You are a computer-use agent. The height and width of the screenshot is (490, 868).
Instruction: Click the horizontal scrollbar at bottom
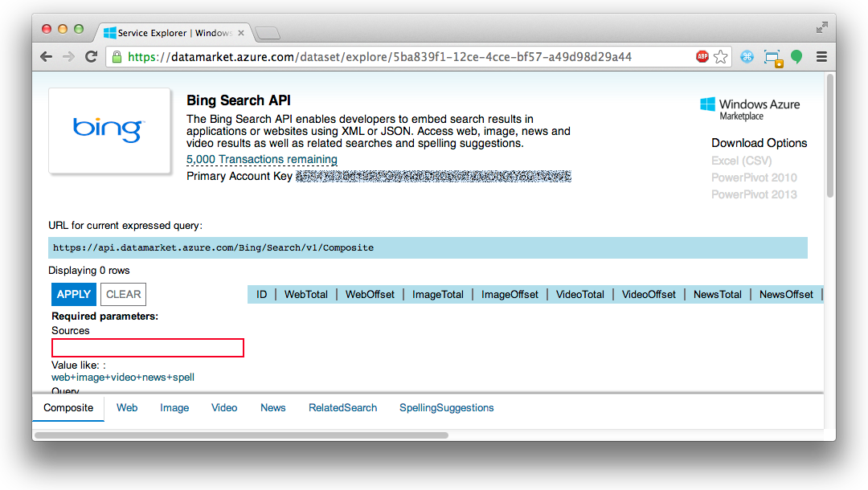pos(241,435)
